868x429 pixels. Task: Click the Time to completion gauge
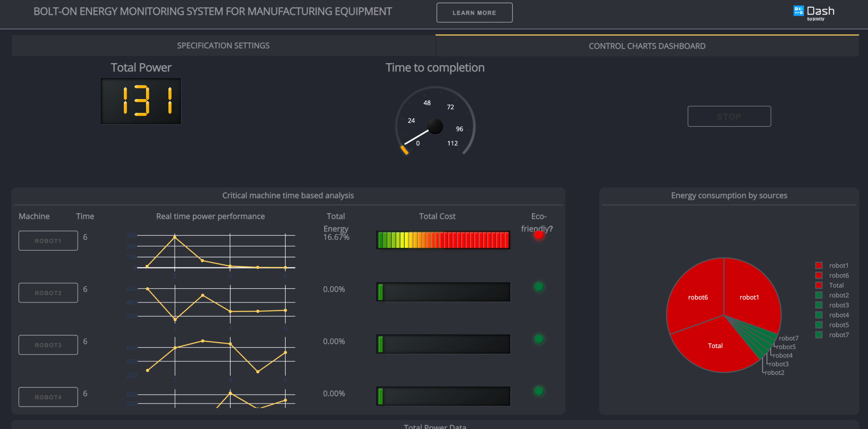(x=435, y=121)
